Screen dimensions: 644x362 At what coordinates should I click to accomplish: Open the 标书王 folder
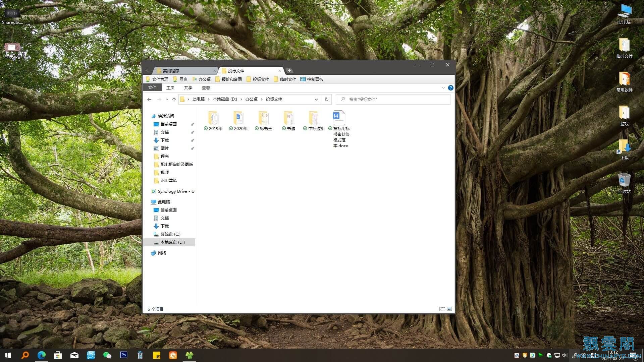[x=264, y=121]
